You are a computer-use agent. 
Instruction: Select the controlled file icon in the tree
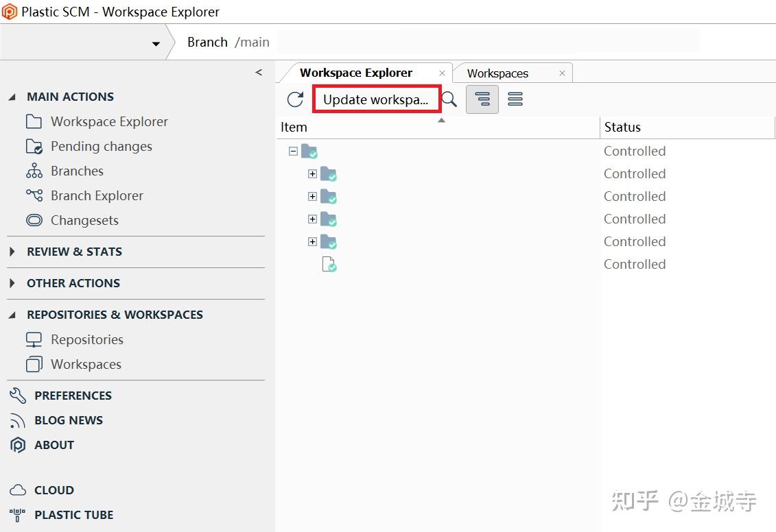pyautogui.click(x=329, y=265)
